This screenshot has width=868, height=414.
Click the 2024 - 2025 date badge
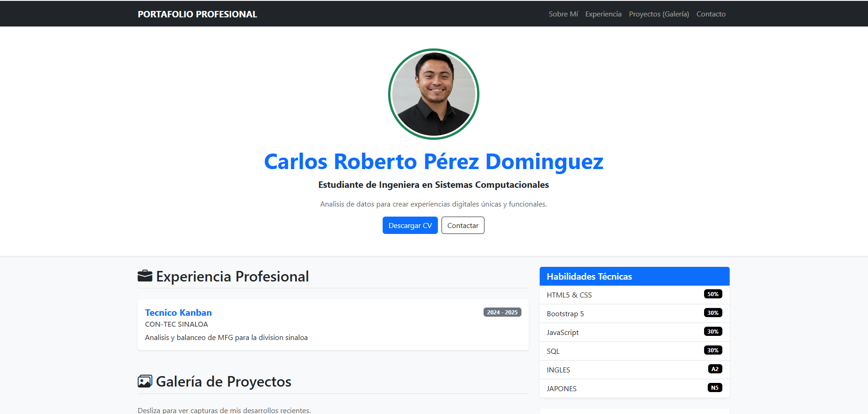tap(502, 312)
